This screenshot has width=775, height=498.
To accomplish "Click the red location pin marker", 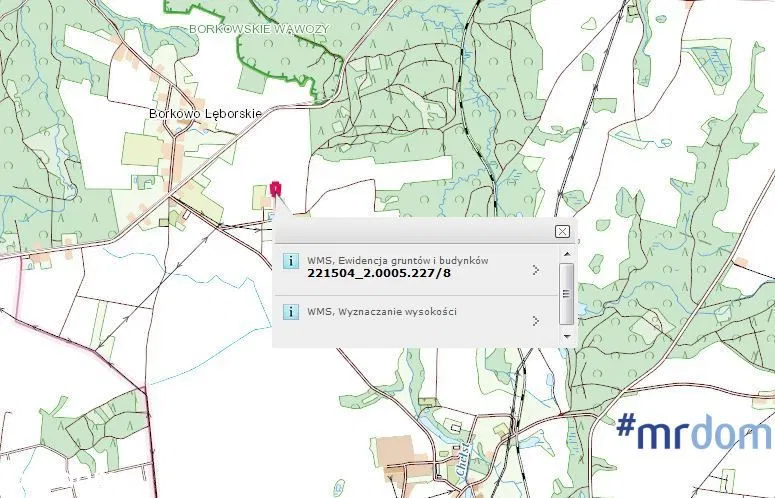I will coord(275,189).
